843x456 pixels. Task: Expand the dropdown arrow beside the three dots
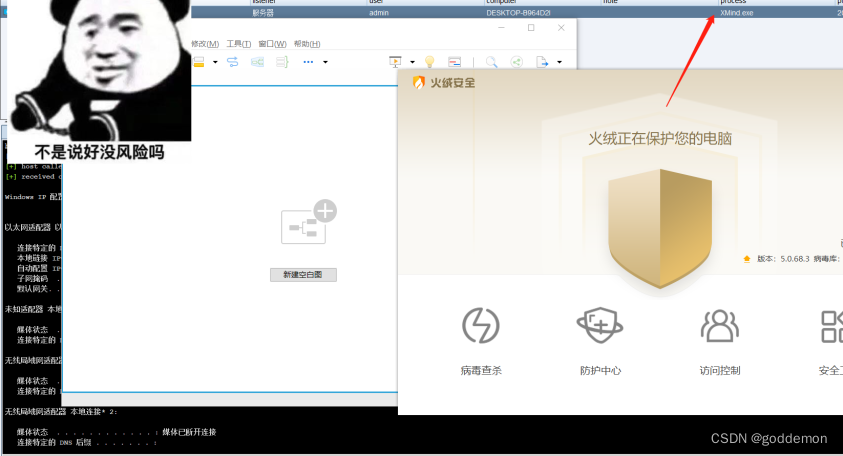tap(325, 62)
